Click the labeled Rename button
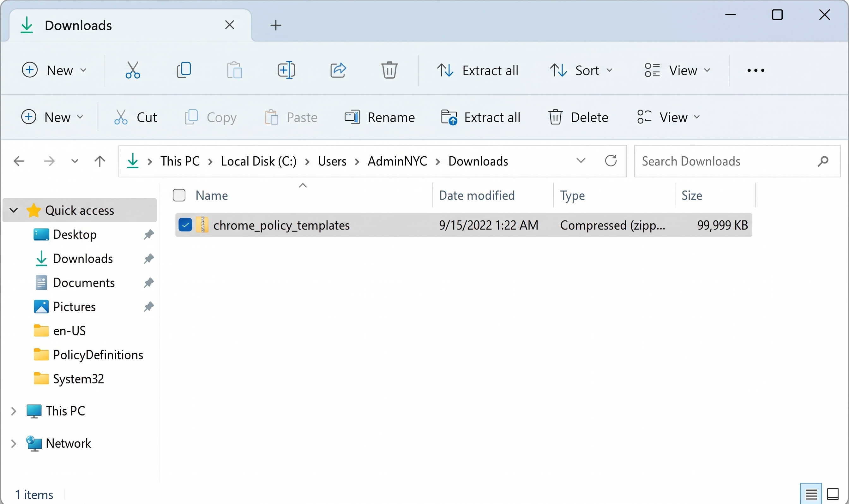 click(x=379, y=117)
